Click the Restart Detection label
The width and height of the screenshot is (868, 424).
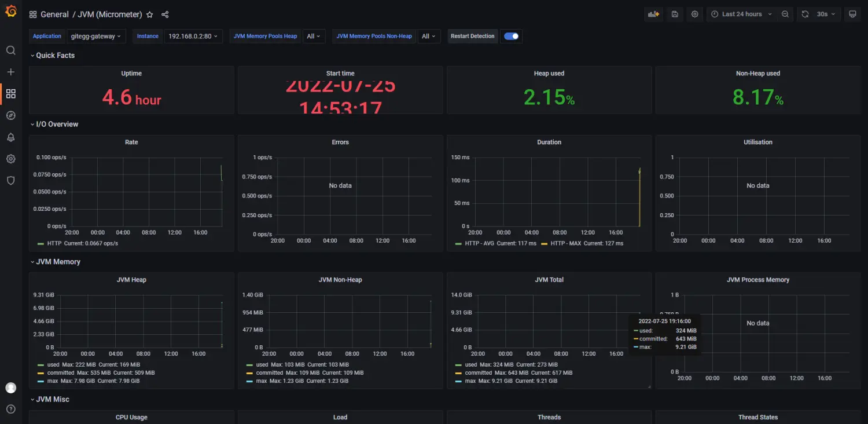click(x=473, y=36)
